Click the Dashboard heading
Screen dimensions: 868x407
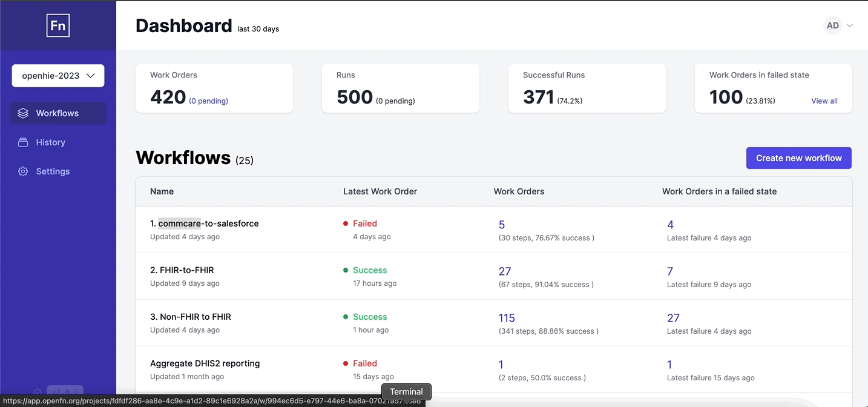[184, 25]
